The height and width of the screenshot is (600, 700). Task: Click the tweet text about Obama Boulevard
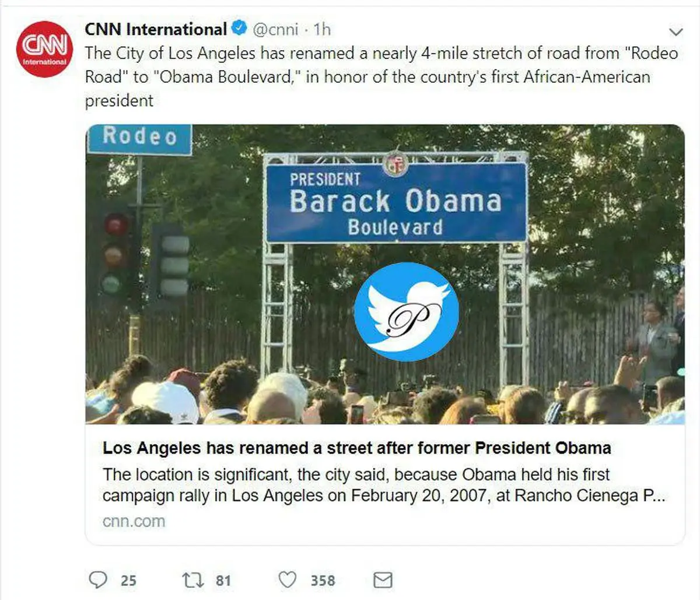click(x=381, y=76)
